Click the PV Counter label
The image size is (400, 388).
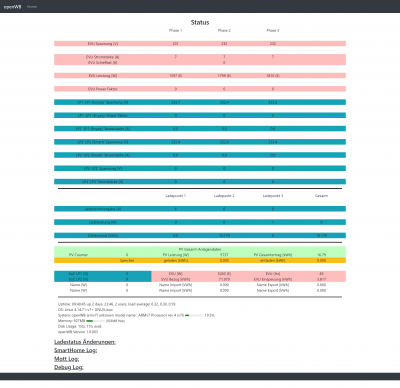[x=78, y=255]
